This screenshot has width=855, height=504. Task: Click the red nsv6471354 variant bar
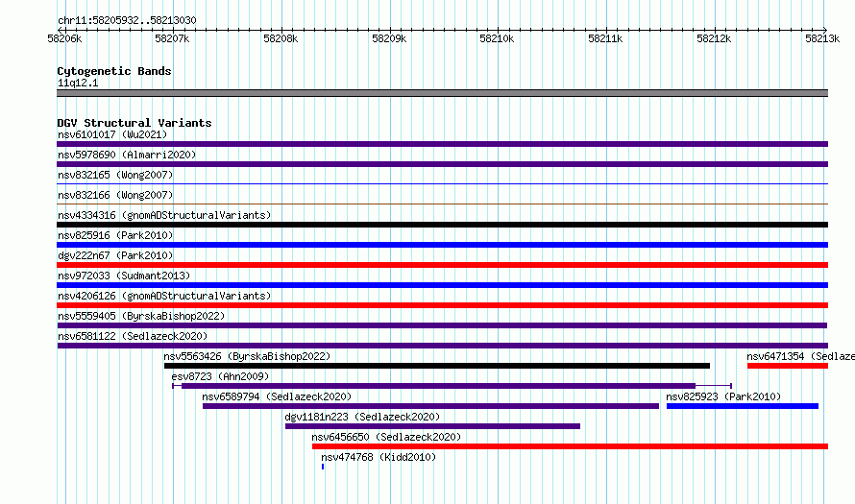tap(788, 366)
